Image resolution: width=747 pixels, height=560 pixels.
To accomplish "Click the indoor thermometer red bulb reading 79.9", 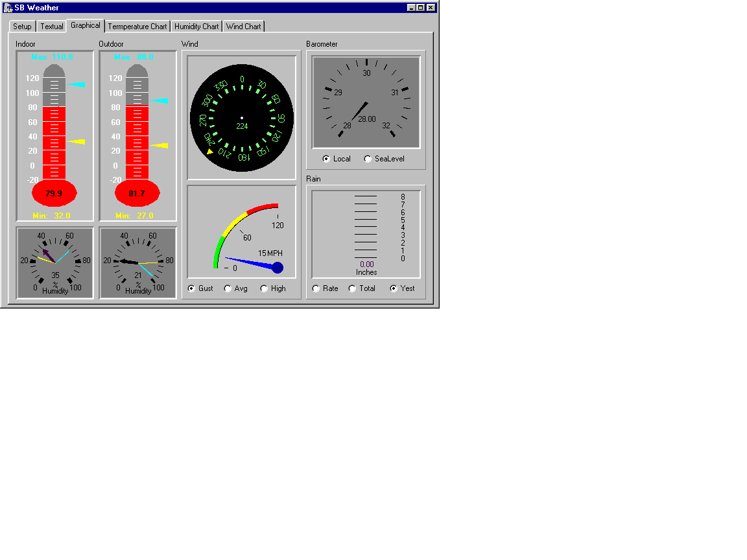I will coord(54,193).
